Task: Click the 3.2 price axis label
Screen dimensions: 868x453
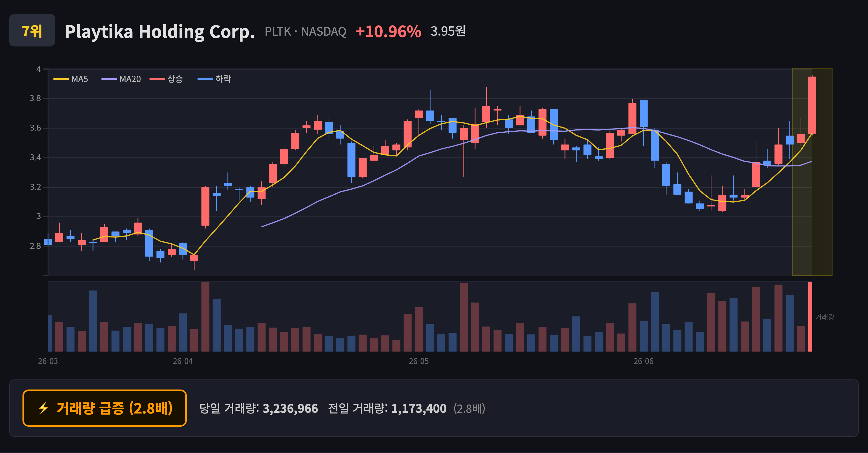Action: point(35,187)
